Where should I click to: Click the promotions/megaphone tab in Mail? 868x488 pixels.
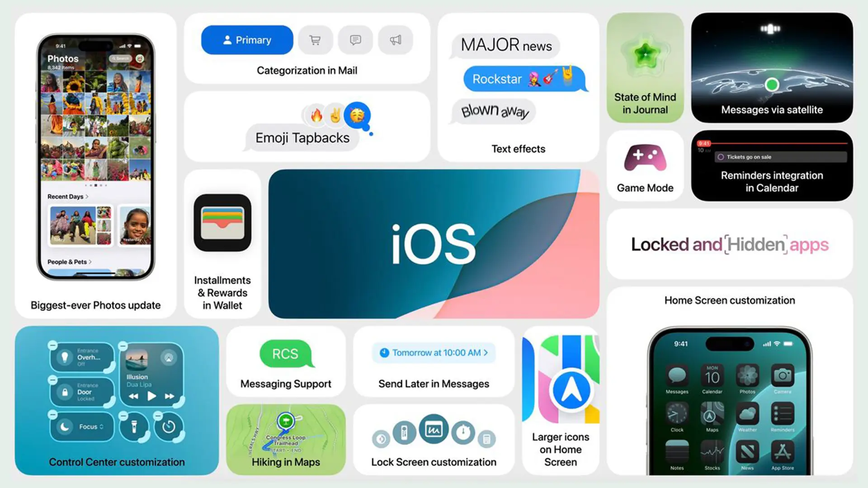tap(395, 40)
